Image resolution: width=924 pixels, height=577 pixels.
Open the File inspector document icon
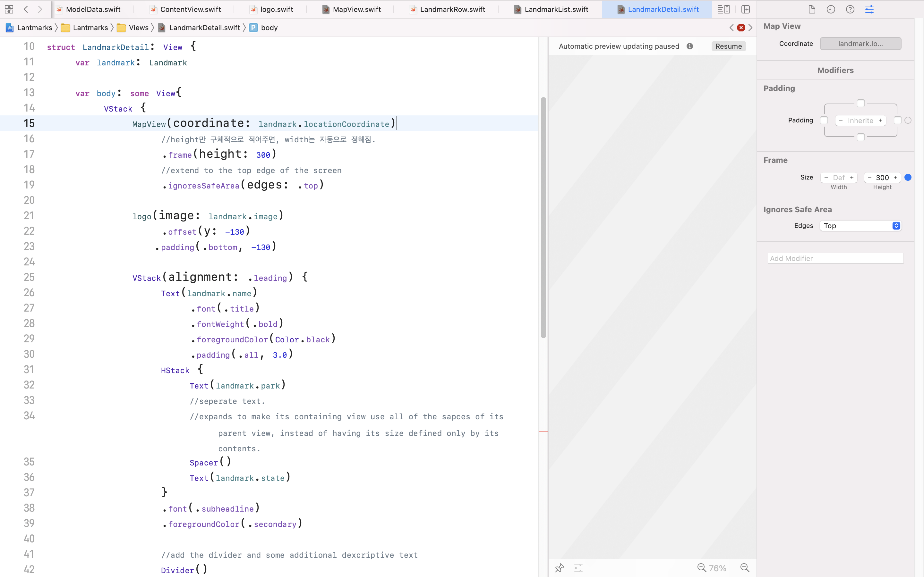(x=812, y=9)
